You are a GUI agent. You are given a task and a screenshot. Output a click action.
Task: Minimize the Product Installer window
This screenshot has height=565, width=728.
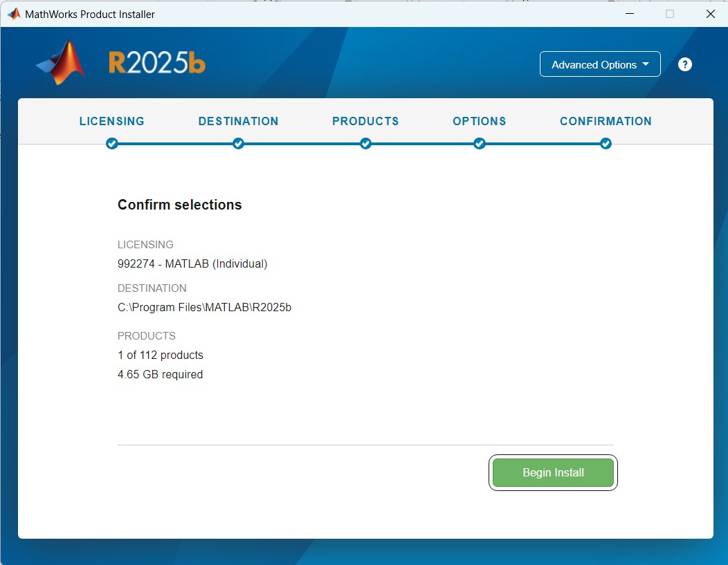point(629,14)
